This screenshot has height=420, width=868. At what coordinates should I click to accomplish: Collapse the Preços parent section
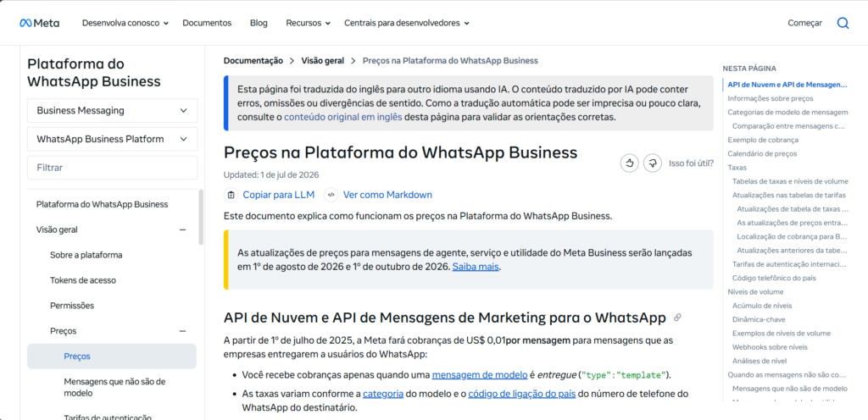click(182, 331)
